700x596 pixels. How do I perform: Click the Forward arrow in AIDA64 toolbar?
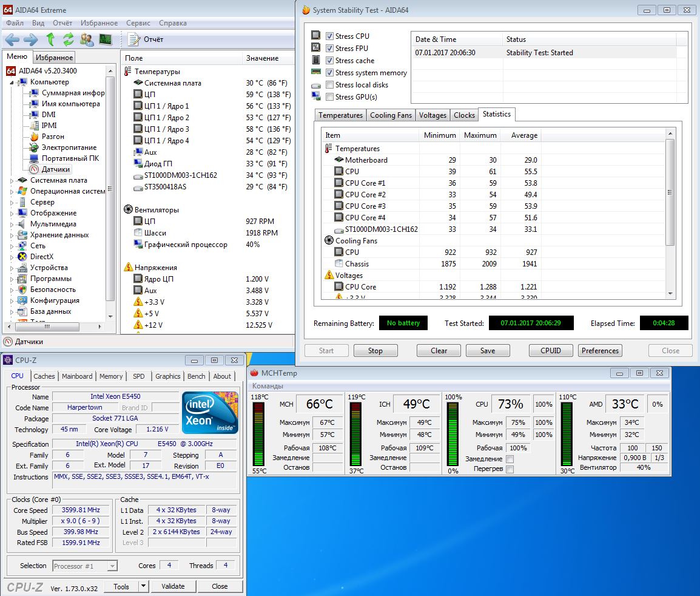31,40
